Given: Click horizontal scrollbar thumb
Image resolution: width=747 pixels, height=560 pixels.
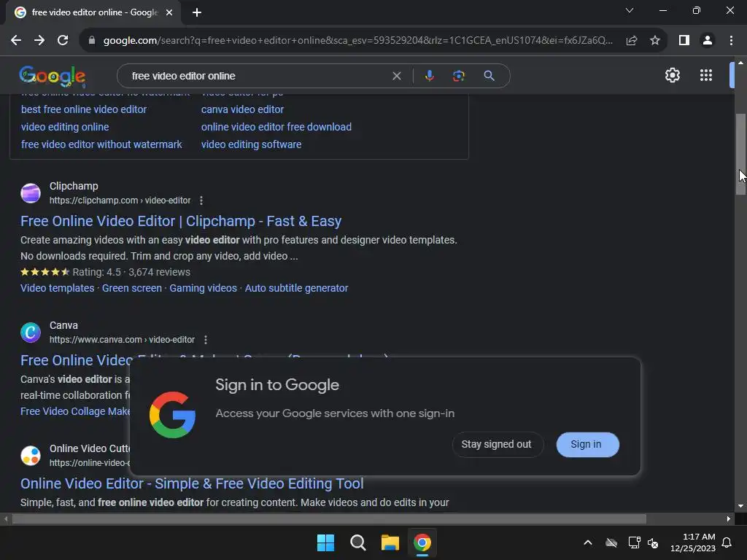Looking at the screenshot, I should [x=329, y=519].
